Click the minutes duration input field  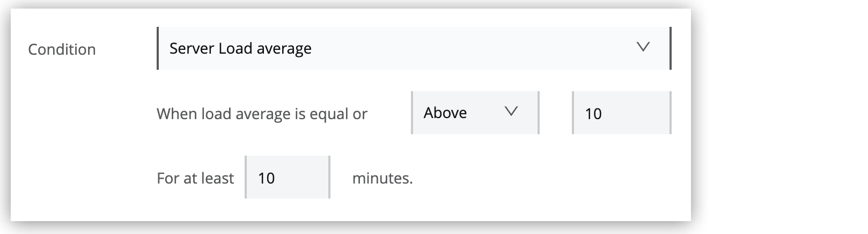(x=287, y=178)
